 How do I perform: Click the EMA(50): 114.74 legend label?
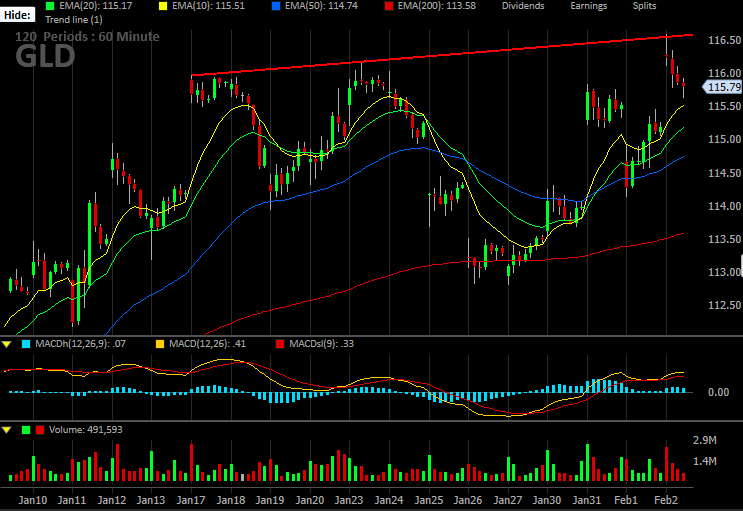click(x=321, y=6)
